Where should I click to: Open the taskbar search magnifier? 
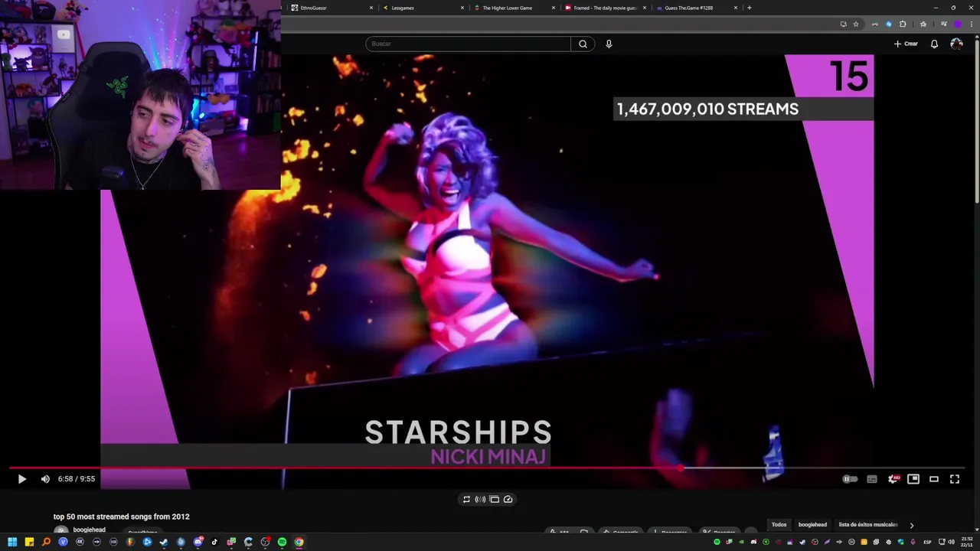click(46, 542)
